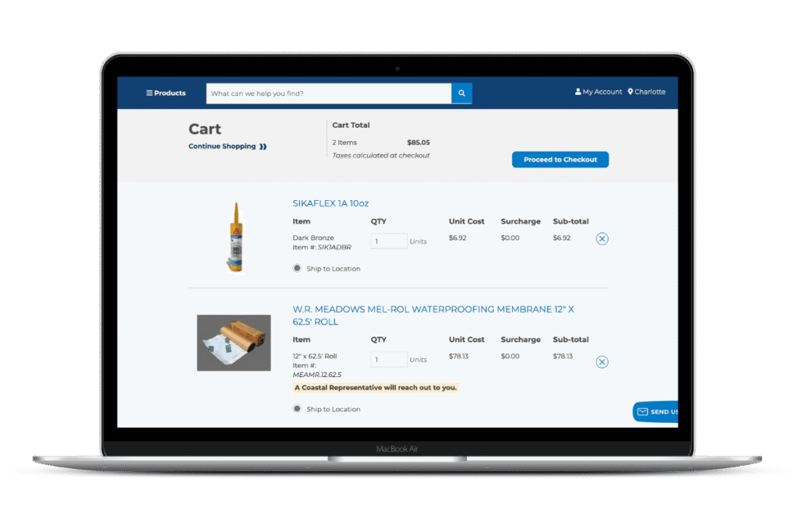Click the Mel-Rol sub-total $78.13
798x532 pixels.
[563, 357]
